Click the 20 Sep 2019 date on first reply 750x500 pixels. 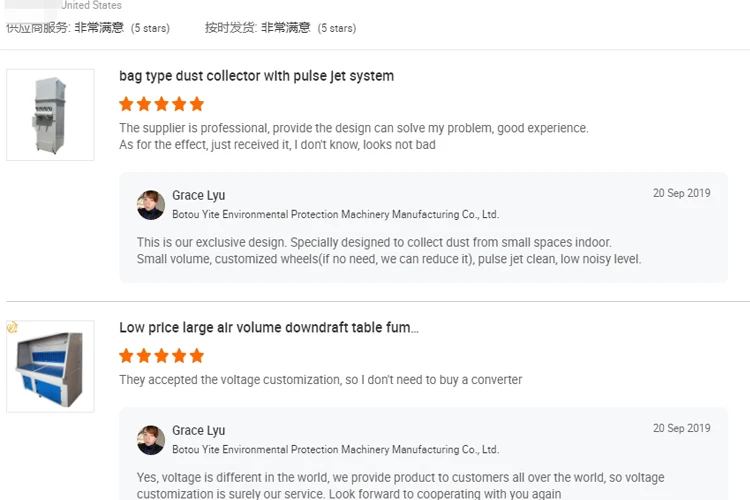pos(681,194)
